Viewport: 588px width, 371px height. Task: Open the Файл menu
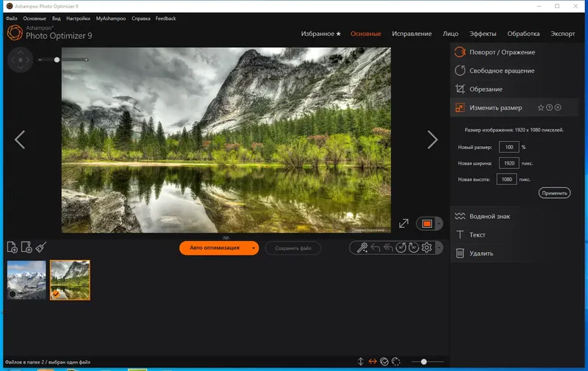click(x=12, y=18)
